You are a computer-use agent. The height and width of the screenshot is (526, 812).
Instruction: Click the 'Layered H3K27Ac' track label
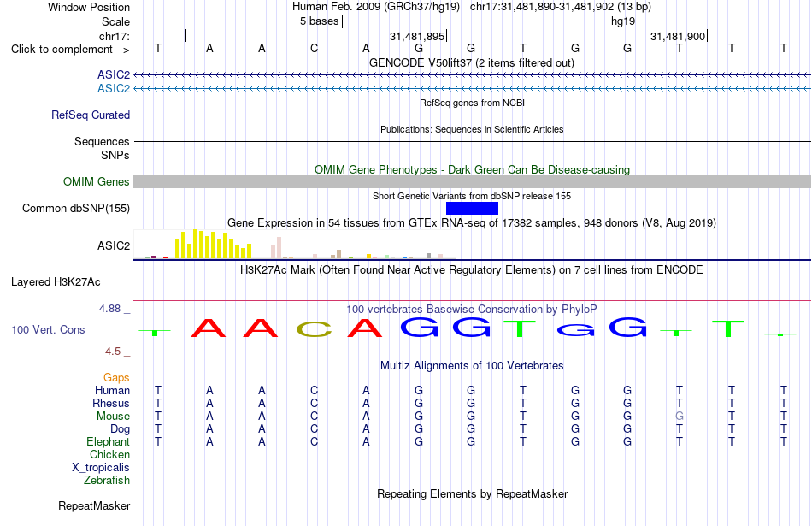pyautogui.click(x=56, y=282)
